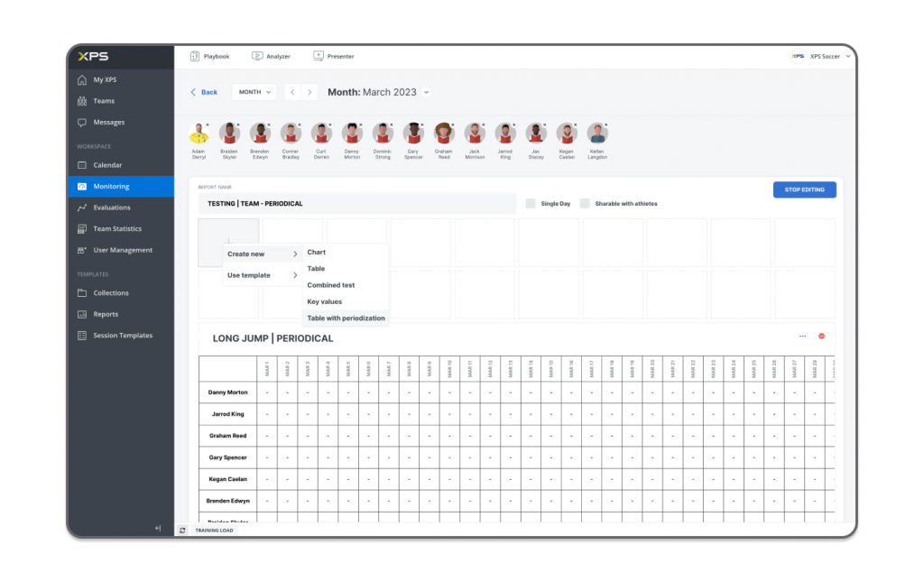Image resolution: width=924 pixels, height=582 pixels.
Task: Select the Monitoring gauge icon
Action: click(82, 186)
